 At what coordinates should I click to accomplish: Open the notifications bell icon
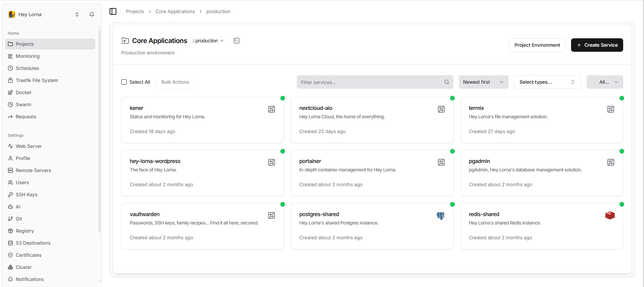point(91,14)
